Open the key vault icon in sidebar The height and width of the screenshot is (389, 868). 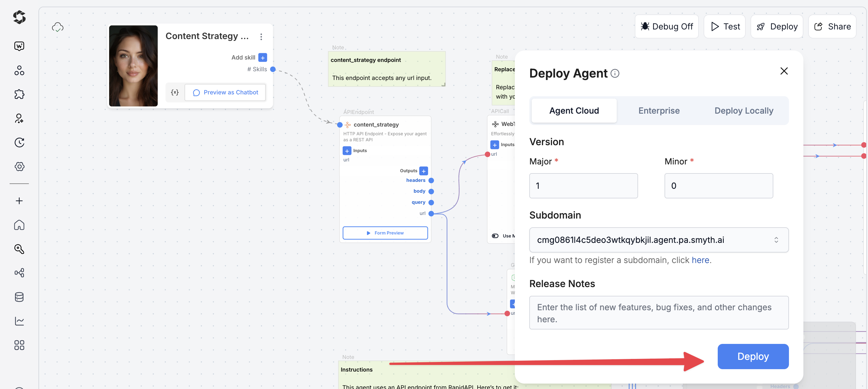19,249
